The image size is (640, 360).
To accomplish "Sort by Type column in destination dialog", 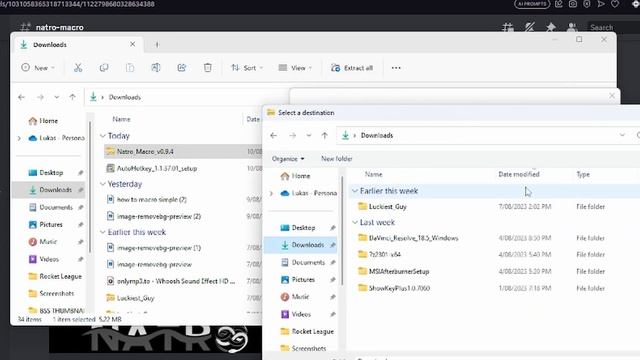I will (x=583, y=174).
